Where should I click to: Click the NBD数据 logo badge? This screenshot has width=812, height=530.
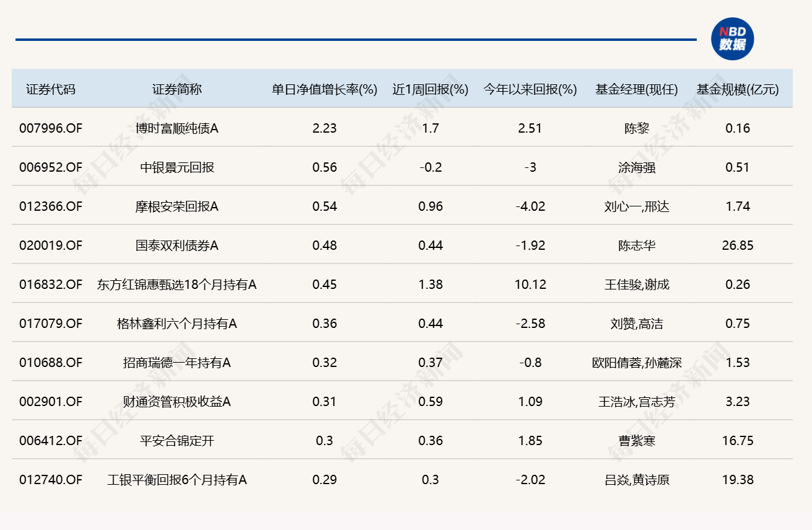pos(732,39)
